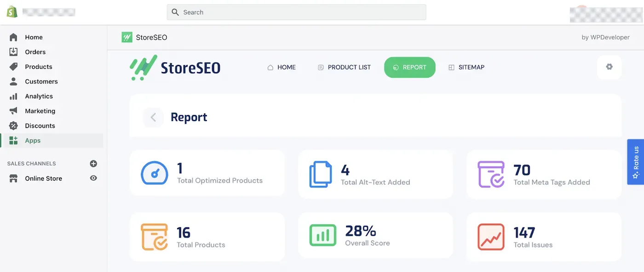Click the Customers person icon
The image size is (644, 272).
[13, 81]
